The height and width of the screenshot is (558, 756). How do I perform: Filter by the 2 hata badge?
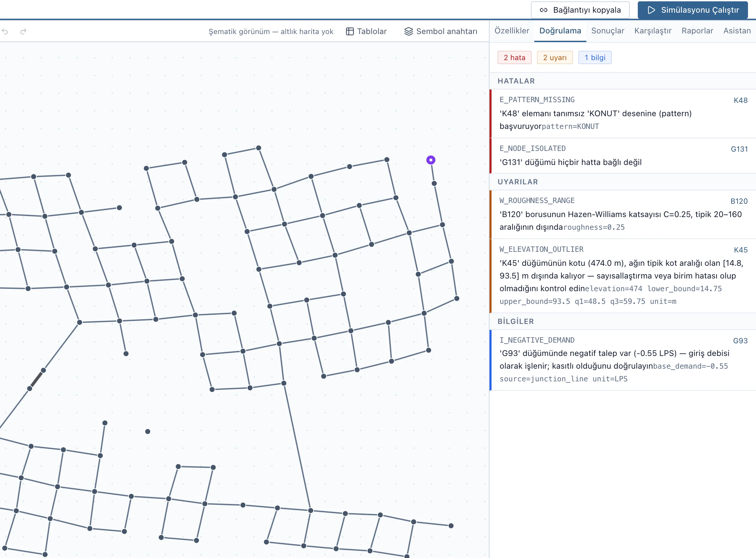[514, 57]
